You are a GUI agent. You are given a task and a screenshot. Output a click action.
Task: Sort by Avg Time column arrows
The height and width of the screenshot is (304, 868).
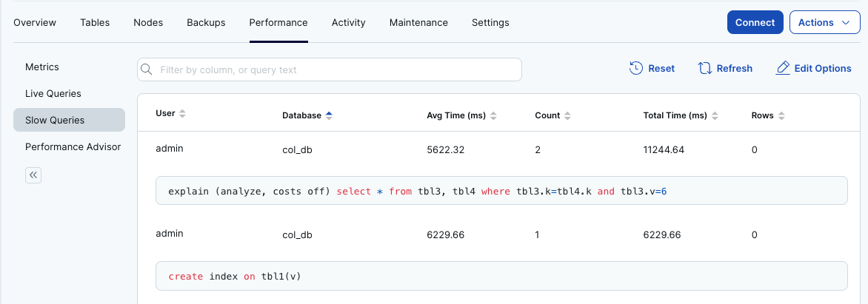click(x=494, y=115)
